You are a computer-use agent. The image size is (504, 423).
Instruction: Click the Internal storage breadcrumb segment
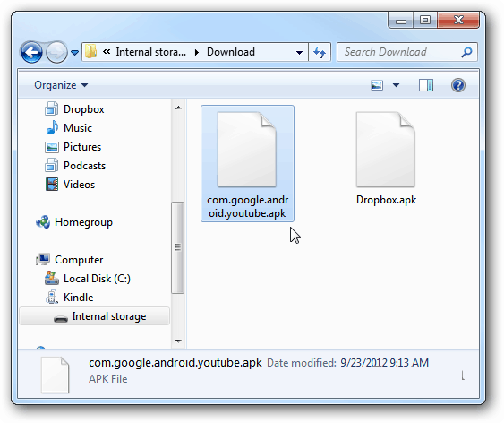click(x=150, y=52)
